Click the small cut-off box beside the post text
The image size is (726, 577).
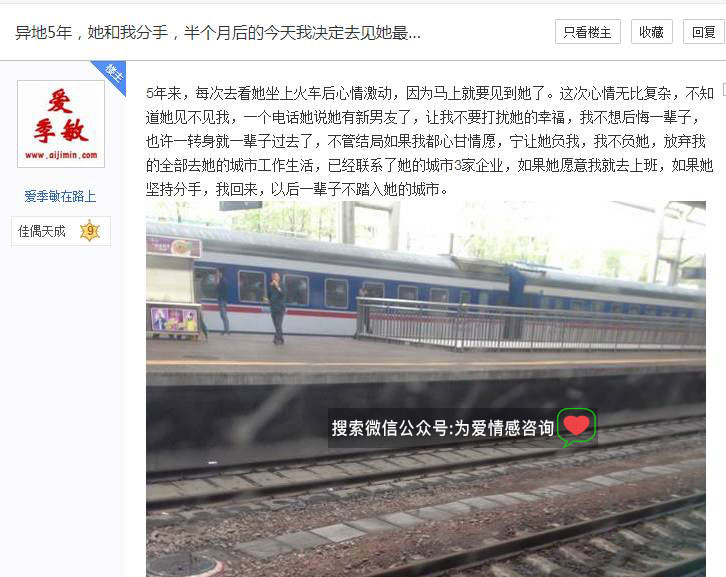coord(724,89)
